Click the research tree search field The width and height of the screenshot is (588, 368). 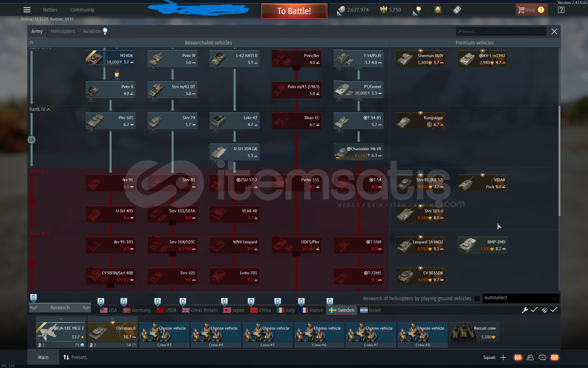[x=501, y=31]
